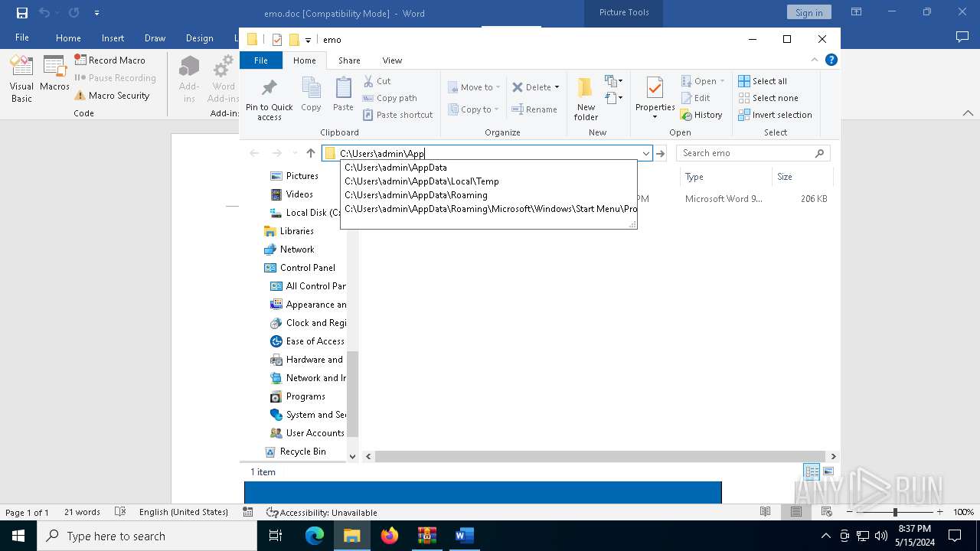The height and width of the screenshot is (551, 980).
Task: Switch to Explorer Share tab
Action: [349, 60]
